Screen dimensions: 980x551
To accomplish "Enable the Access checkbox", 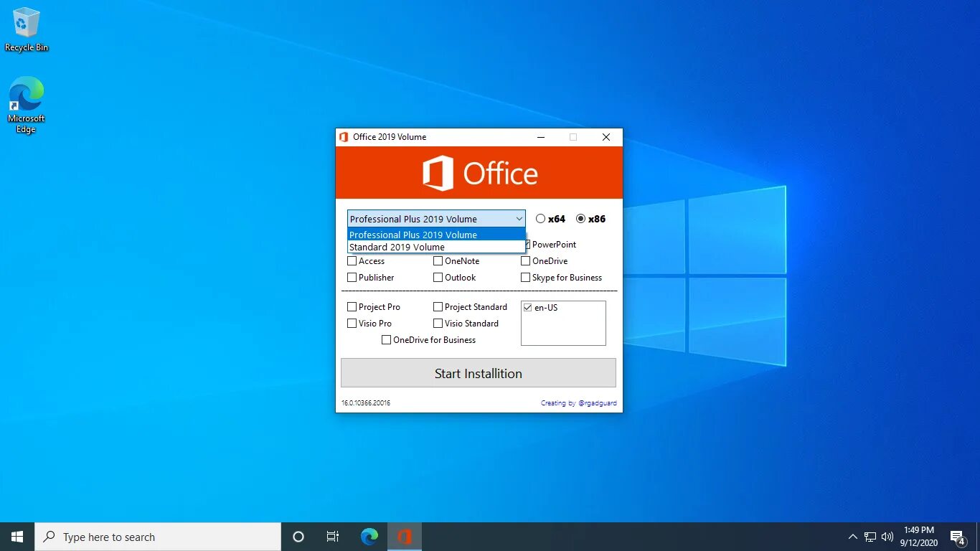I will pyautogui.click(x=352, y=261).
